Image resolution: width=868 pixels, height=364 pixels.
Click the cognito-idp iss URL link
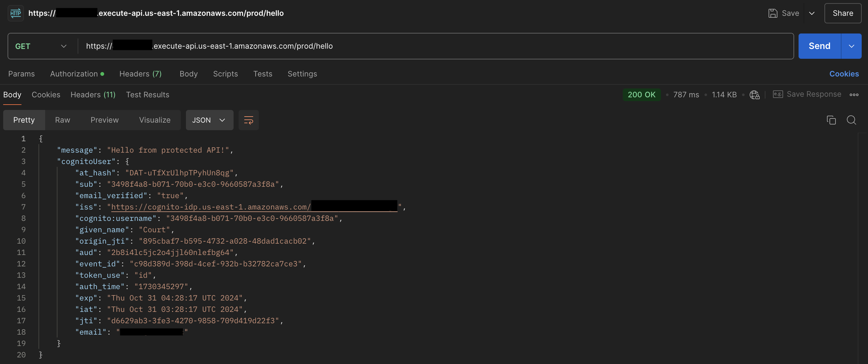point(254,207)
